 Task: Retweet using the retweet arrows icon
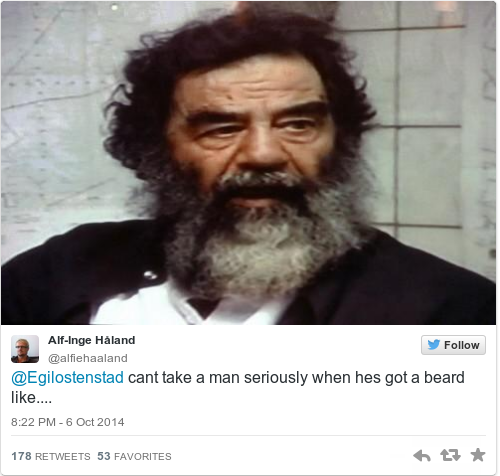(450, 455)
